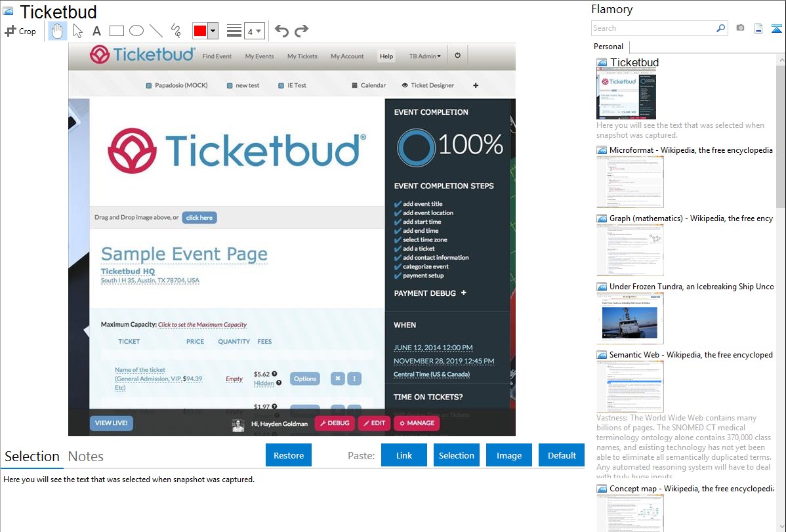Open the line width 4 dropdown
This screenshot has width=786, height=532.
(x=254, y=31)
